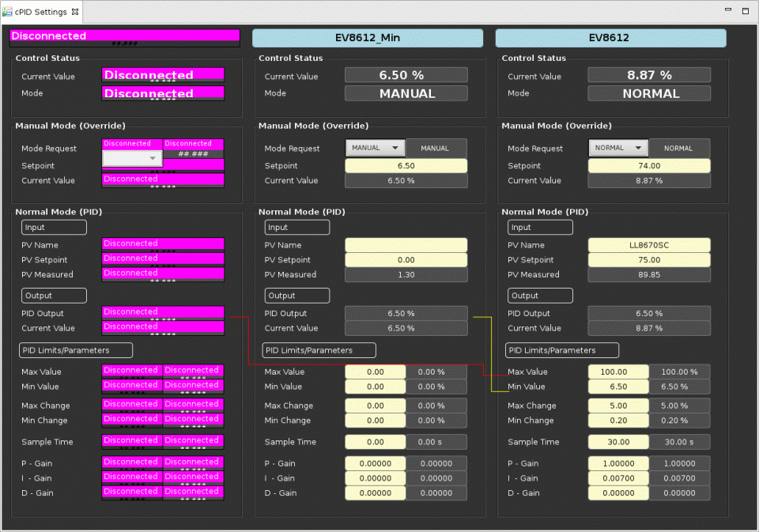Click the EV8612 header bar
This screenshot has height=532, width=759.
610,38
